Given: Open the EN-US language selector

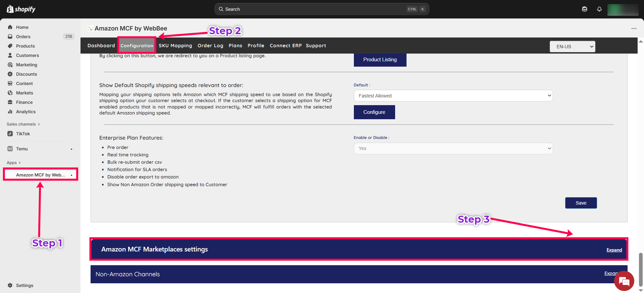Looking at the screenshot, I should pyautogui.click(x=572, y=47).
